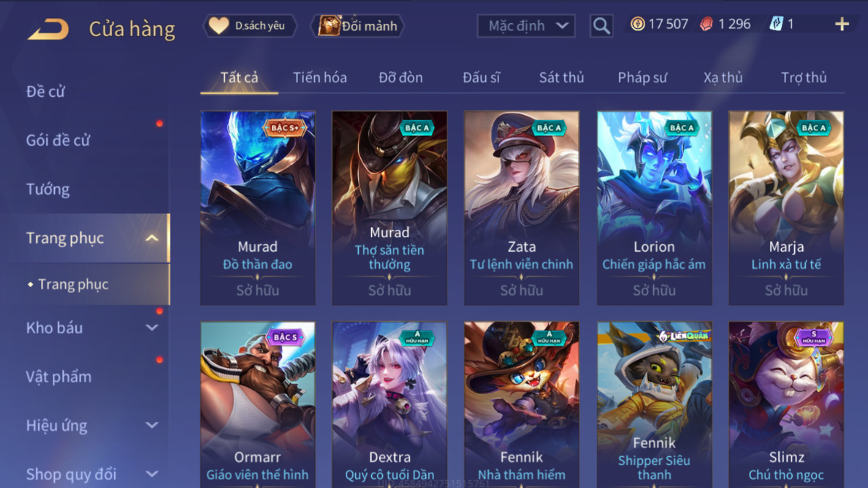This screenshot has height=488, width=868.
Task: Open Đổi mảnh shard exchange
Action: (357, 26)
